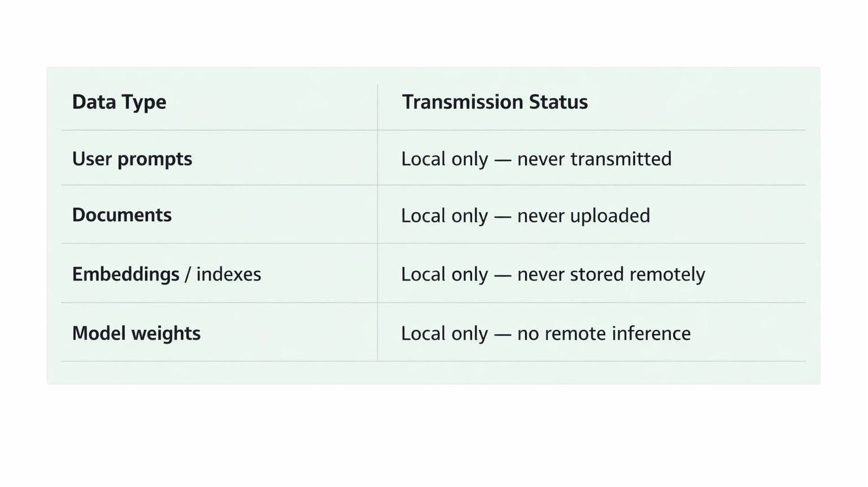868x487 pixels.
Task: Click the word indexes after the slash
Action: [x=229, y=274]
